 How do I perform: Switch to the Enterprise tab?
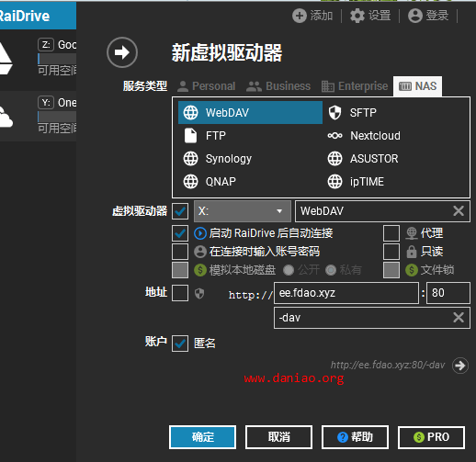pos(355,86)
